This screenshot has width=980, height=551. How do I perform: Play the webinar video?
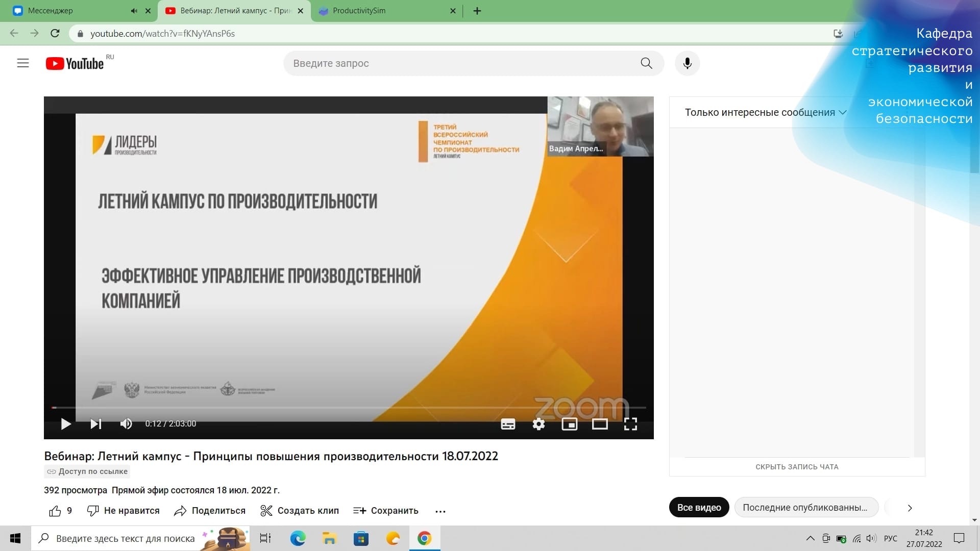(x=66, y=424)
